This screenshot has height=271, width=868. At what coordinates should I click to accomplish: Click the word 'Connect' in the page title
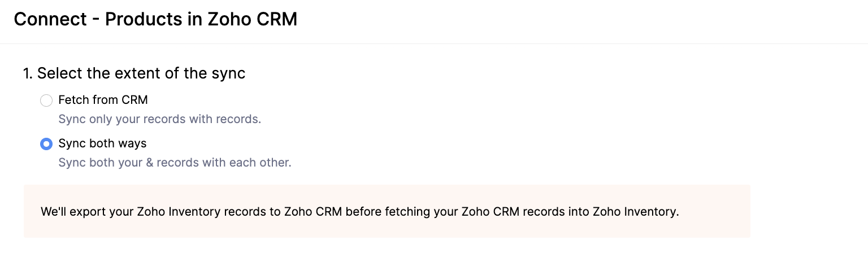point(50,20)
